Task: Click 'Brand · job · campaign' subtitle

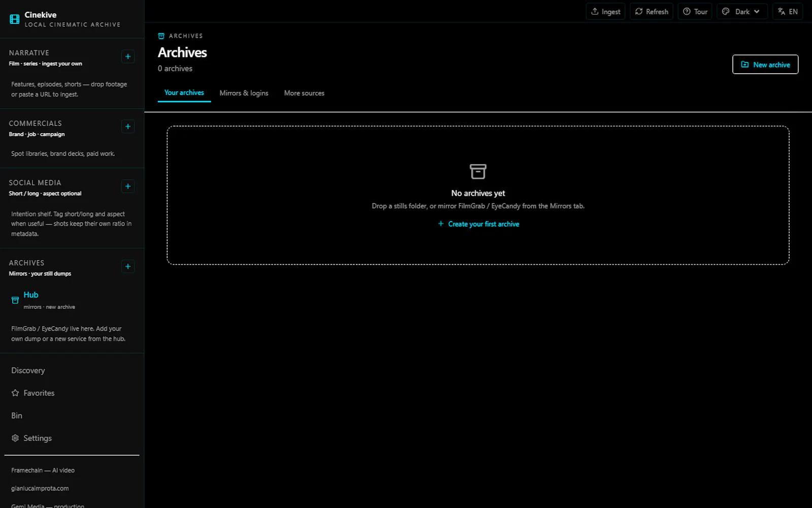Action: click(37, 134)
